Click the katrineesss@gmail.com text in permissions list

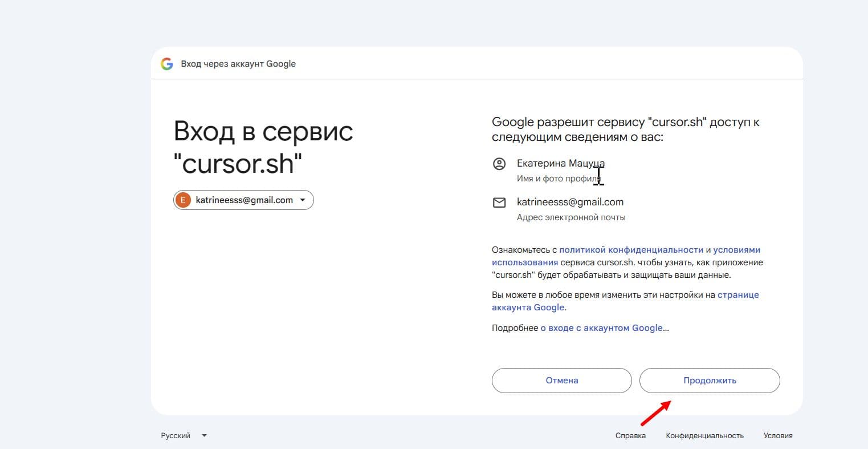tap(570, 202)
